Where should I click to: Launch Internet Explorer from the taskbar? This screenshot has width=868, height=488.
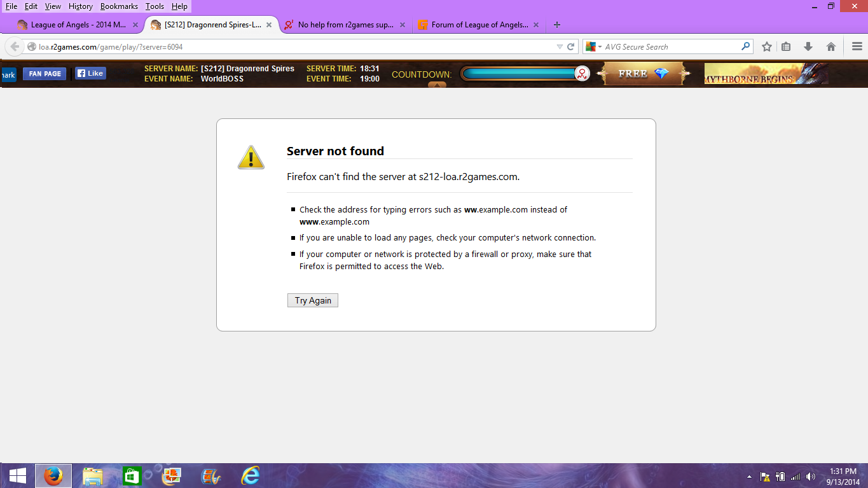tap(251, 476)
